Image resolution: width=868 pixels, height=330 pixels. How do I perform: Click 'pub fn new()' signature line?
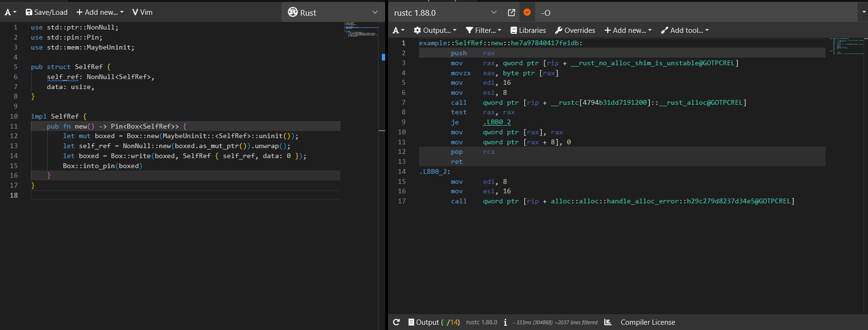[x=117, y=127]
